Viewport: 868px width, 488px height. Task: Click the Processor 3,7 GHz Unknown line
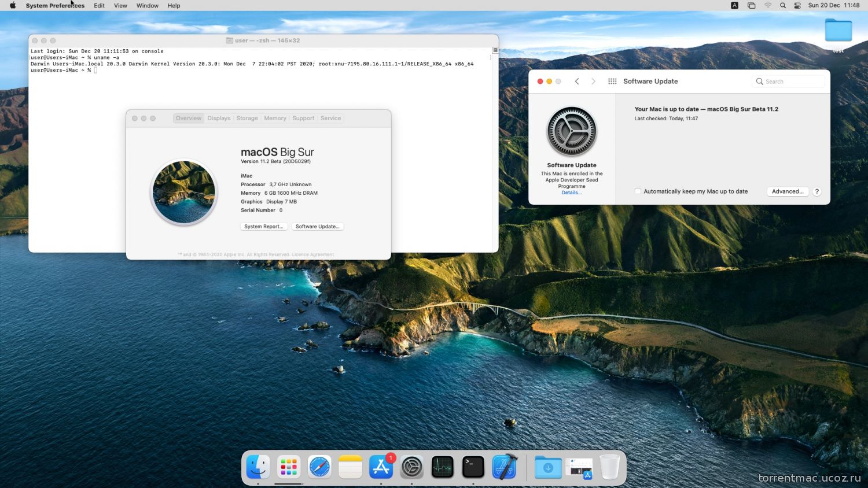pyautogui.click(x=276, y=184)
